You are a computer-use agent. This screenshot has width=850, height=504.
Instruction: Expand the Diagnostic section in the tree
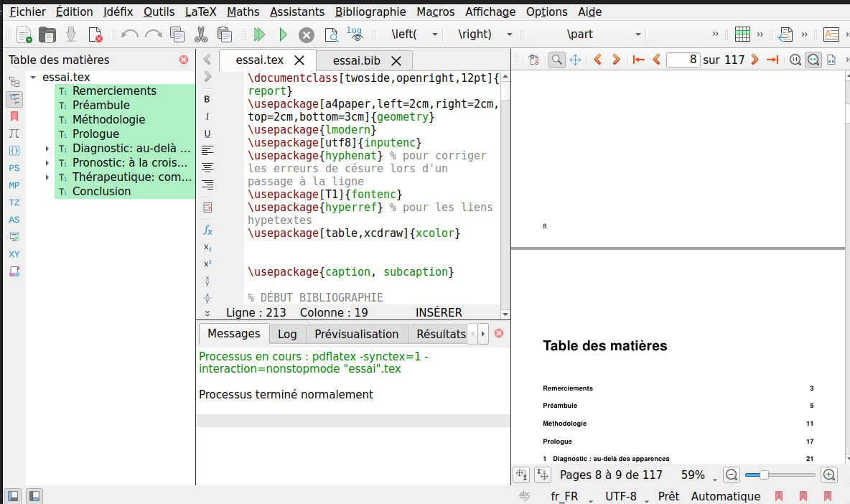(x=47, y=149)
